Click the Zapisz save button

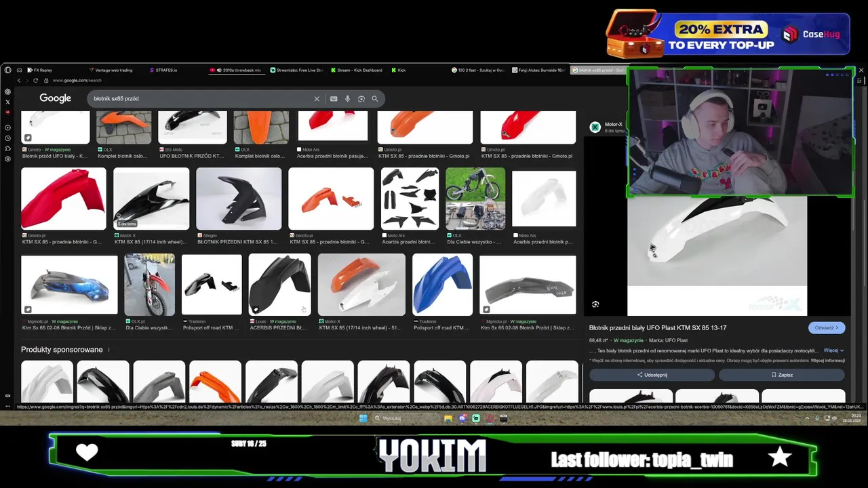tap(782, 375)
